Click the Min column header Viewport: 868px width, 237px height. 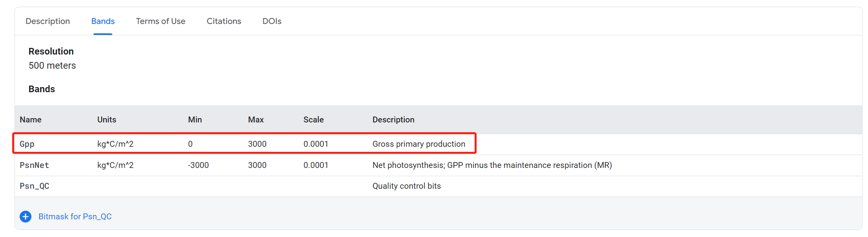pos(195,120)
